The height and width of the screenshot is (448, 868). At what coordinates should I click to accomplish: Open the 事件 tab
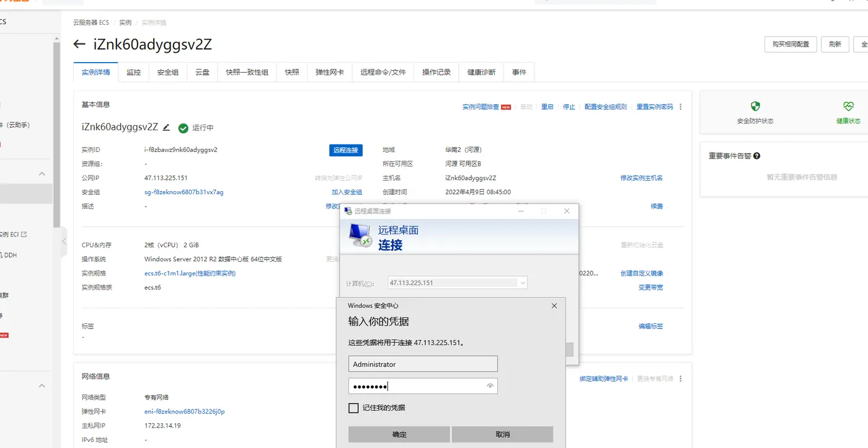coord(519,72)
